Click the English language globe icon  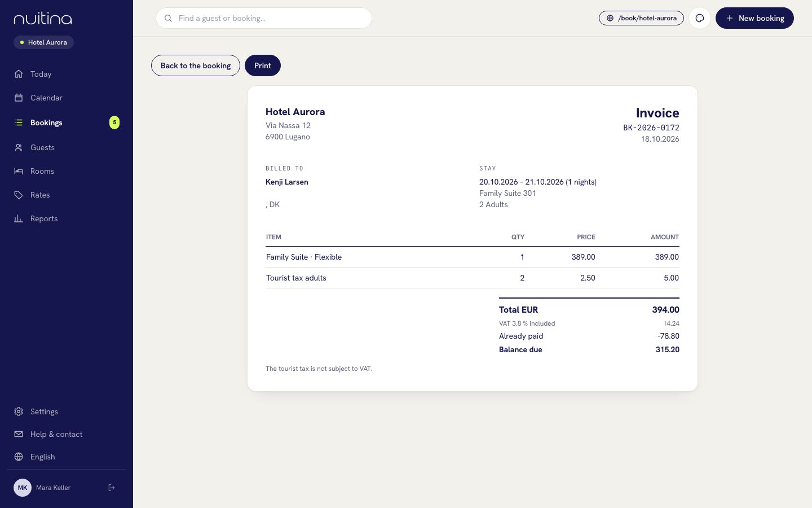coord(19,457)
